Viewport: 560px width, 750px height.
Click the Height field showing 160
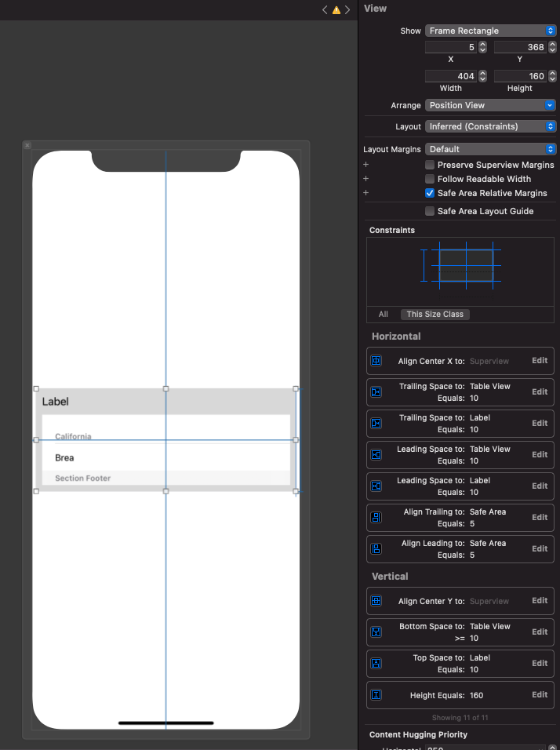[520, 76]
